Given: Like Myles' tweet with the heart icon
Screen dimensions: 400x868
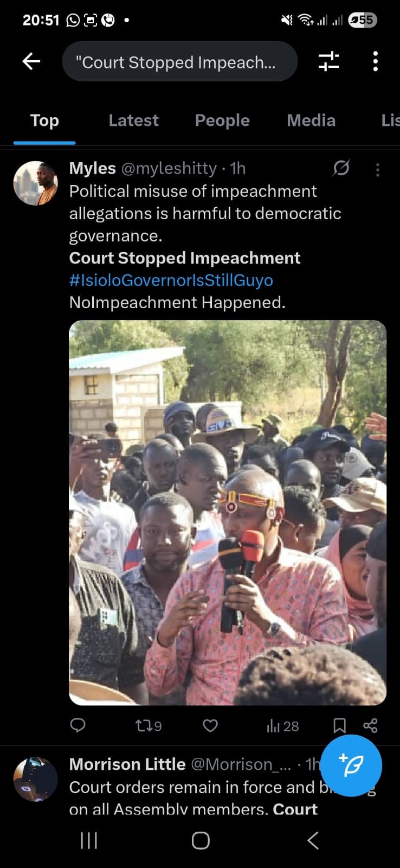Looking at the screenshot, I should (x=210, y=726).
